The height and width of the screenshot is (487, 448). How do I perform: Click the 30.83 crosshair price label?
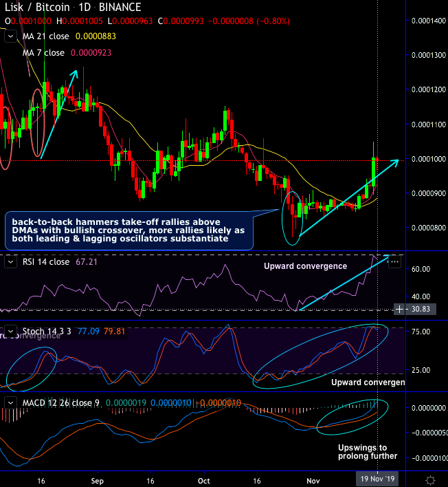tap(421, 309)
